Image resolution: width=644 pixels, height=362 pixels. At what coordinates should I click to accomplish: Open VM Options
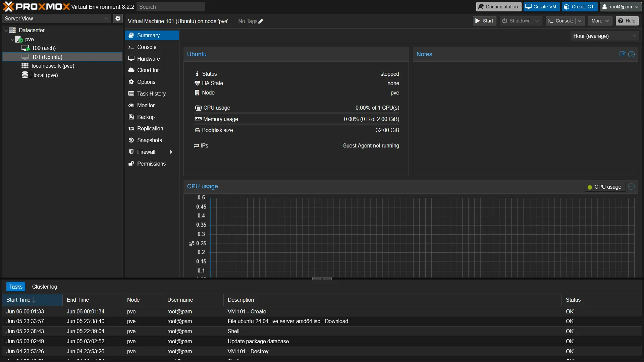(x=152, y=82)
